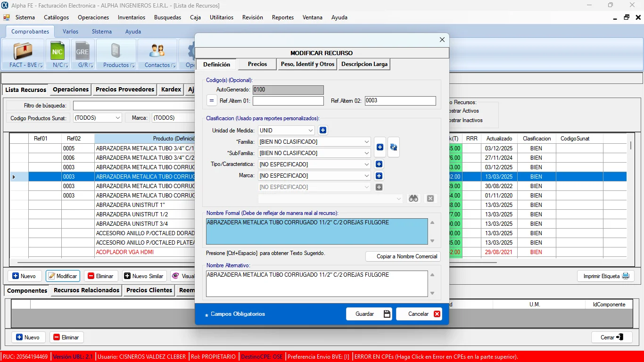Click into the Ref.Altern 01 field
Viewport: 644px width, 362px height.
(x=288, y=101)
